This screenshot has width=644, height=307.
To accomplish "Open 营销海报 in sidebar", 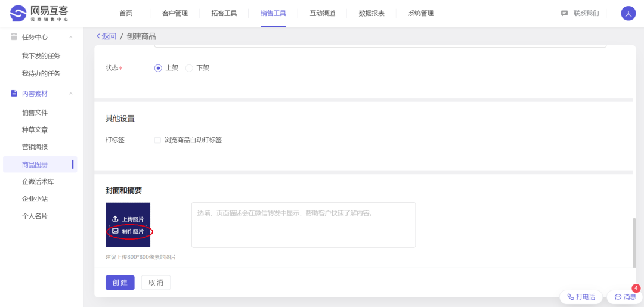I will pos(35,147).
